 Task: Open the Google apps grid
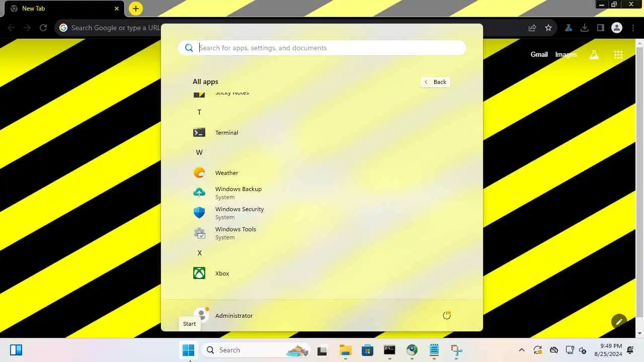click(x=618, y=55)
